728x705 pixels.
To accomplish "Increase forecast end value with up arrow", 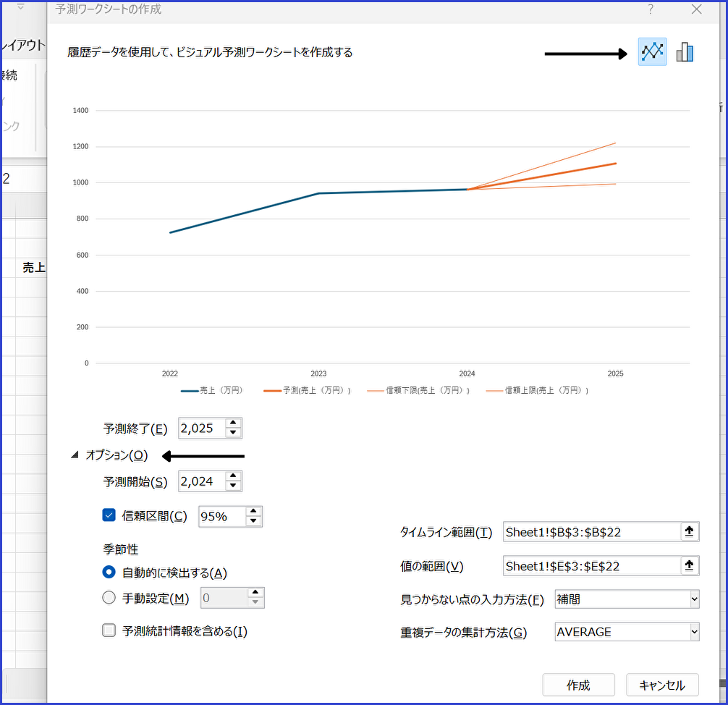I will [x=232, y=423].
